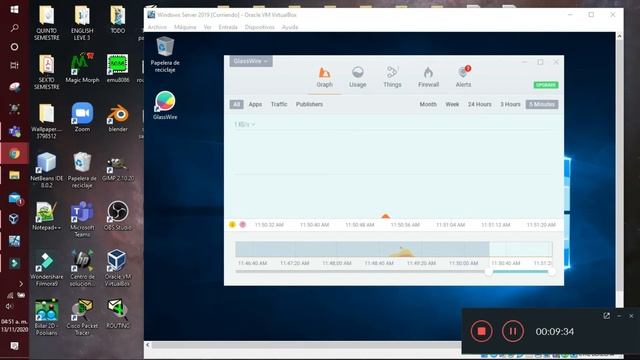This screenshot has height=360, width=640.
Task: Stop the screen recording
Action: pyautogui.click(x=481, y=331)
